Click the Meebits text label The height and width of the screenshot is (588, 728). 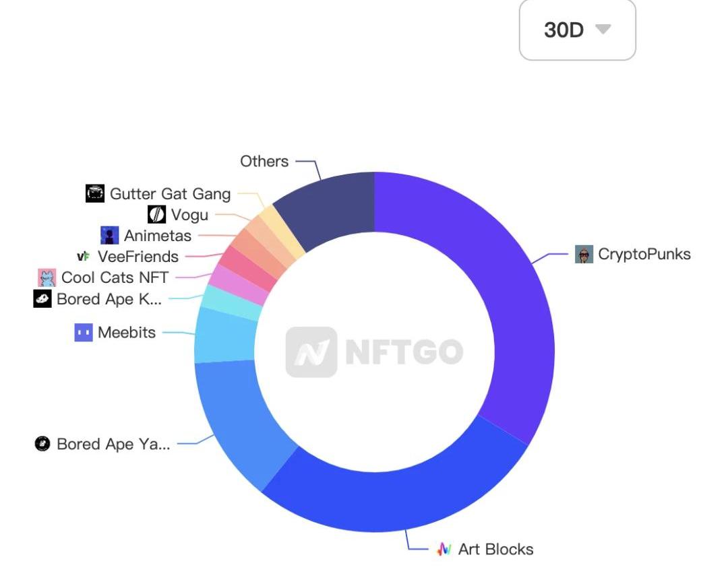[x=127, y=332]
